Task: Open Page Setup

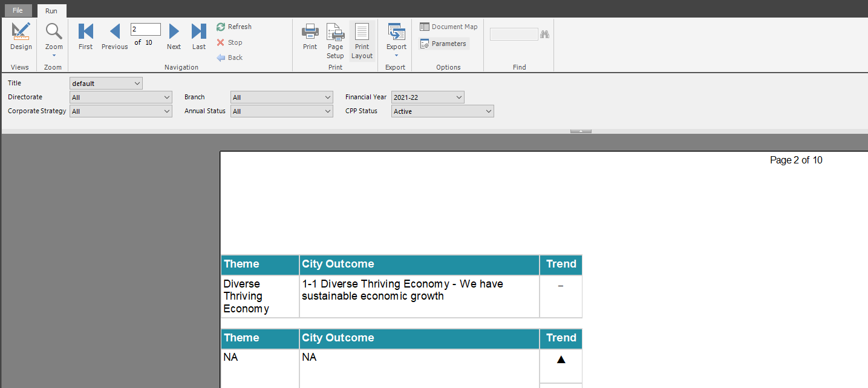Action: (335, 41)
